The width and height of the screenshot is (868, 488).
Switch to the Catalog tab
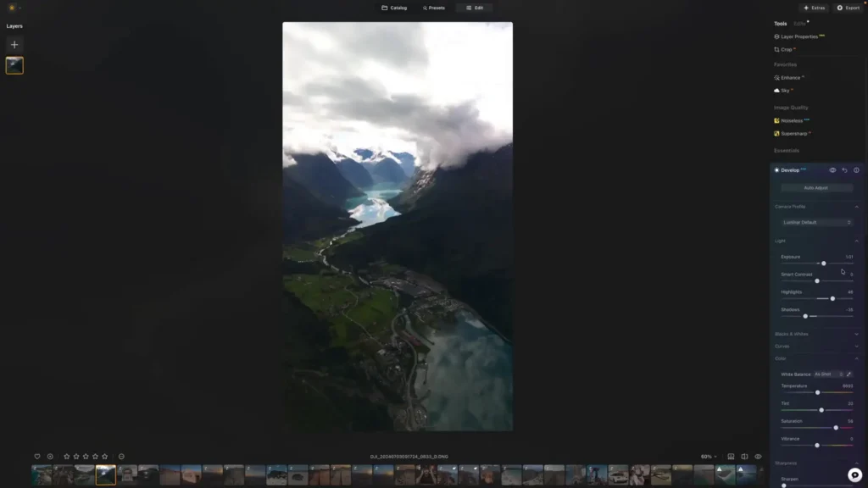pos(392,8)
